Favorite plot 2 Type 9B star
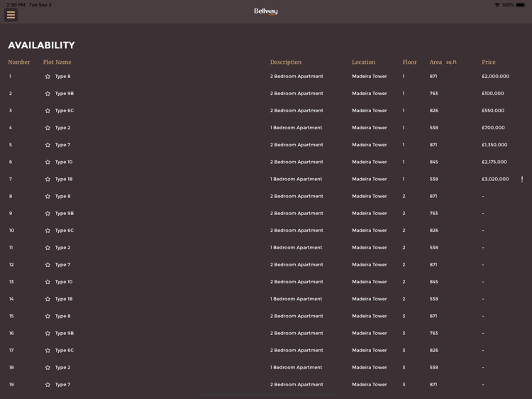This screenshot has width=532, height=399. pos(48,94)
